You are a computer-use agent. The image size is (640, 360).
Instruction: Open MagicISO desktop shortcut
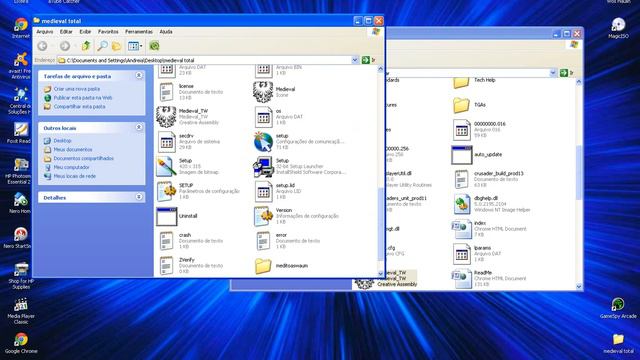click(x=618, y=29)
